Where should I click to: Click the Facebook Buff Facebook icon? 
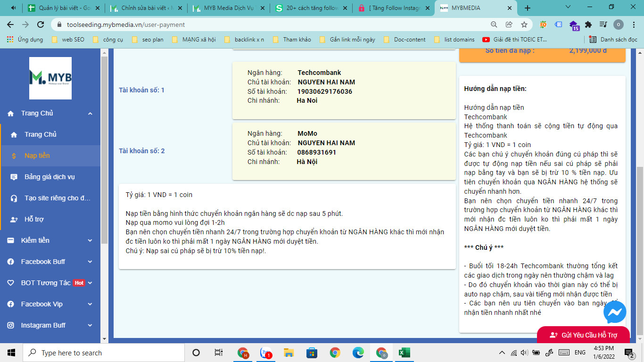(11, 262)
